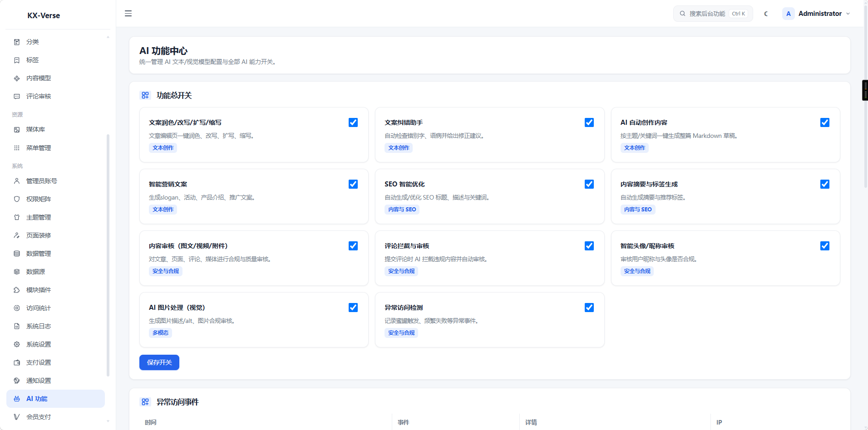Click the 保存开关 button
The width and height of the screenshot is (868, 430).
[x=159, y=362]
